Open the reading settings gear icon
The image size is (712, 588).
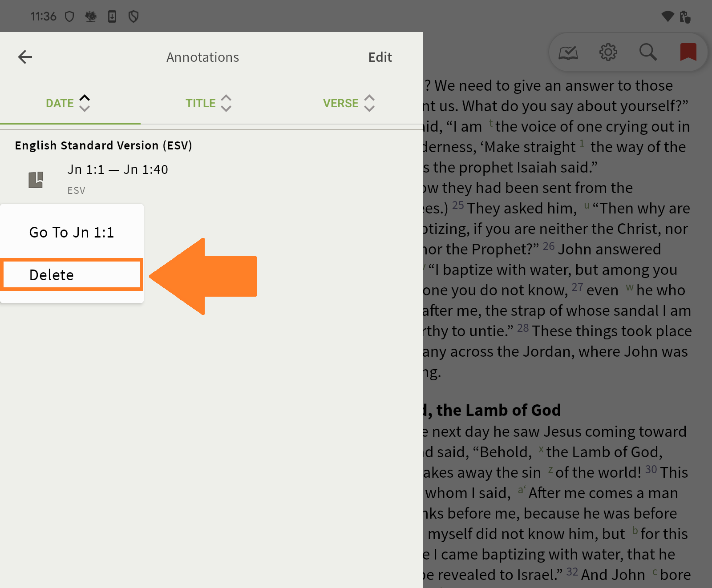point(608,52)
